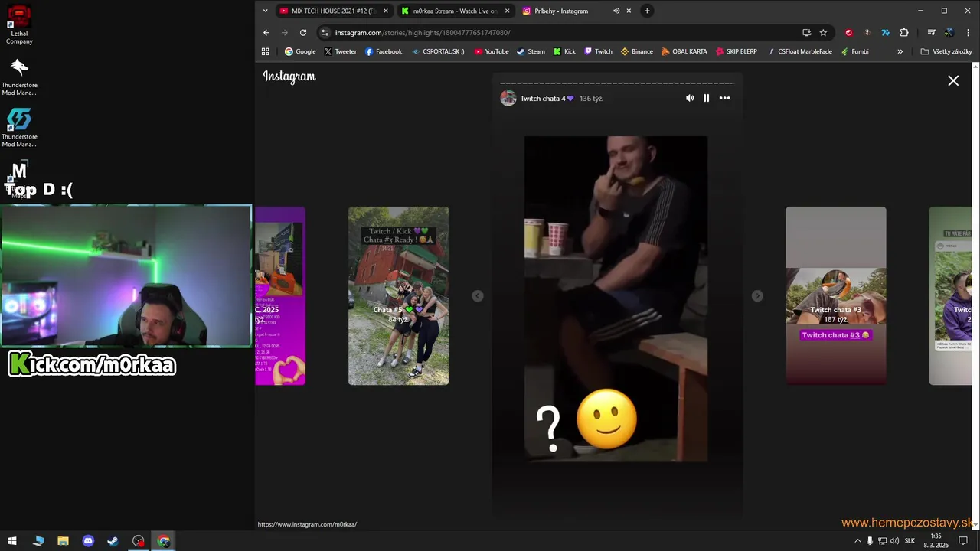Select the Lethal Company desktop icon
Viewport: 980px width, 551px height.
point(19,24)
